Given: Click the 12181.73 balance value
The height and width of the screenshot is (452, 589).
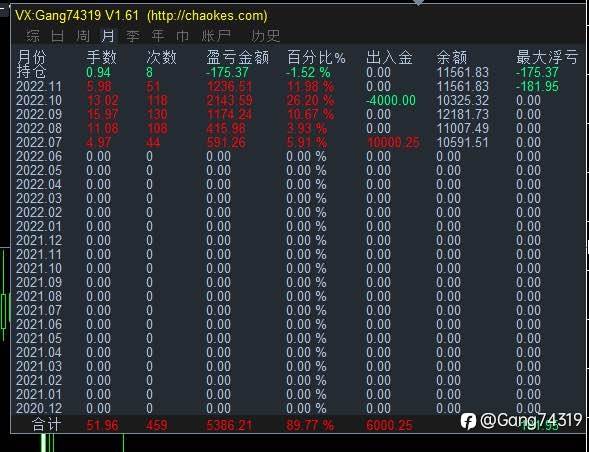Looking at the screenshot, I should coord(462,114).
